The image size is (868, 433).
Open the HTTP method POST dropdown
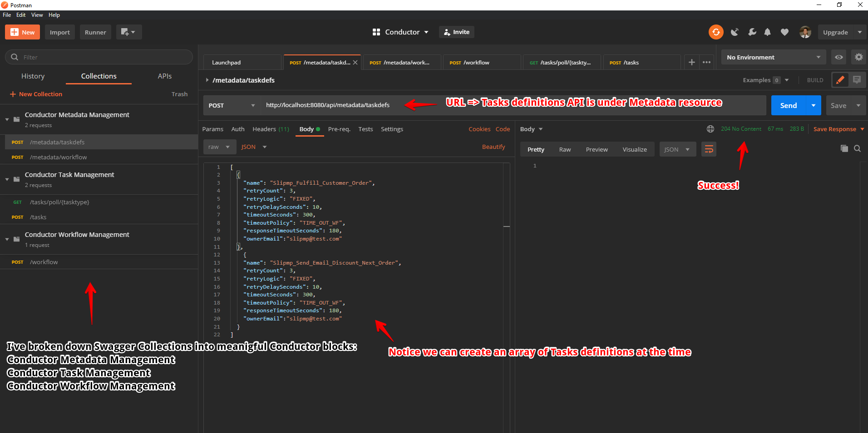pos(232,105)
